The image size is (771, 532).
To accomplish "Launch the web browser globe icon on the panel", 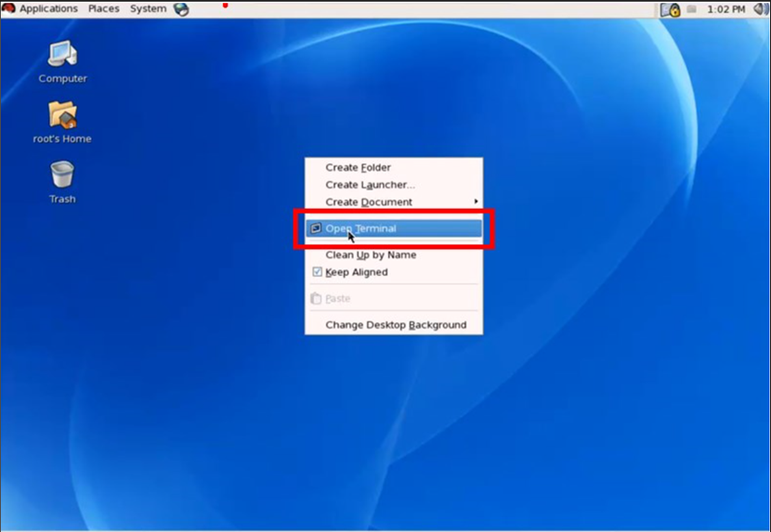I will point(181,9).
